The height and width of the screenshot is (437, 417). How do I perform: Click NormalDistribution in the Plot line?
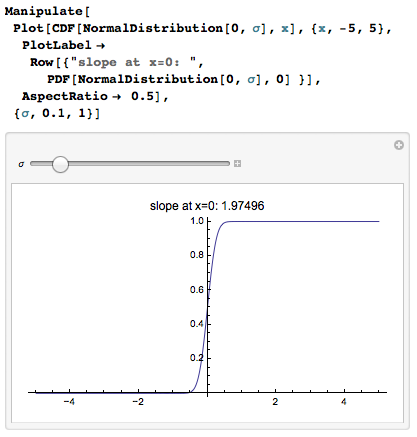pos(153,28)
